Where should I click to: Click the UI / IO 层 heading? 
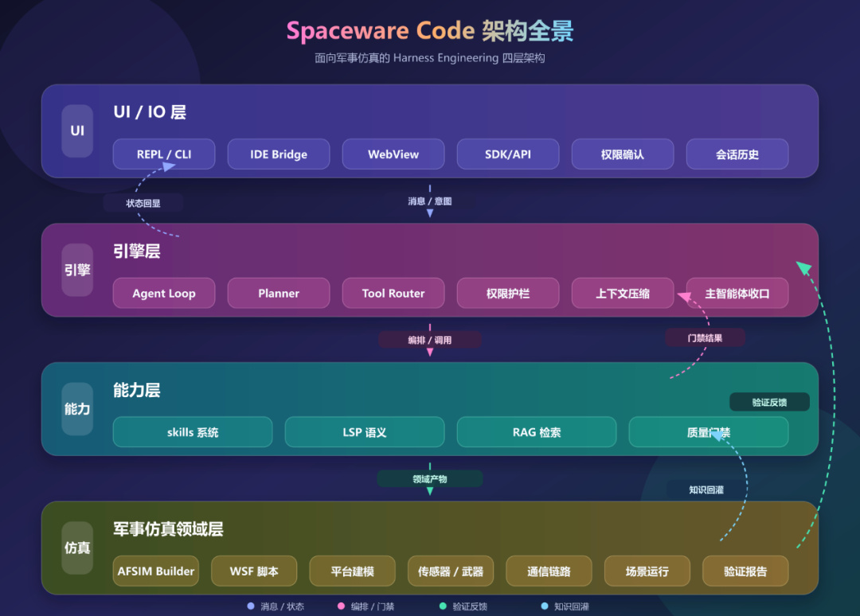click(x=150, y=111)
